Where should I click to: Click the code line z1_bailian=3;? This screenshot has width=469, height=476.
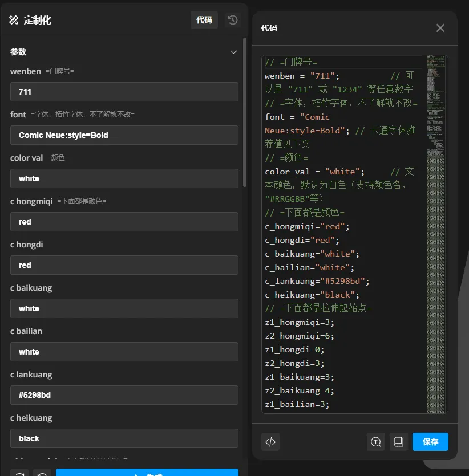297,404
